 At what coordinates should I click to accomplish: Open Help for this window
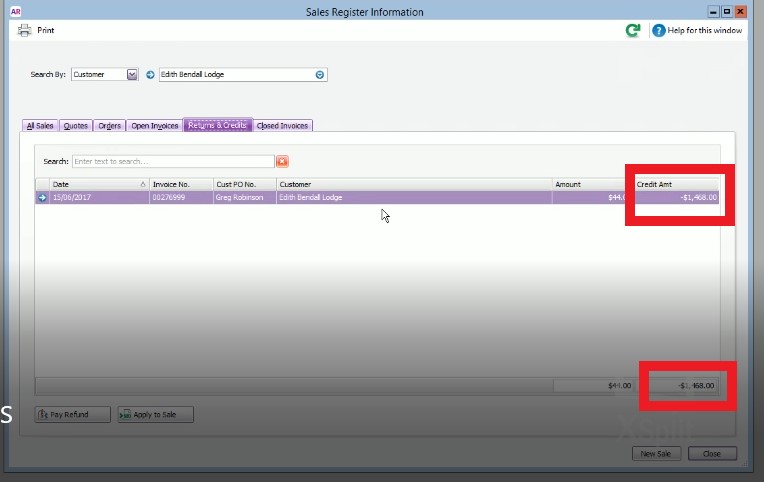click(x=697, y=30)
